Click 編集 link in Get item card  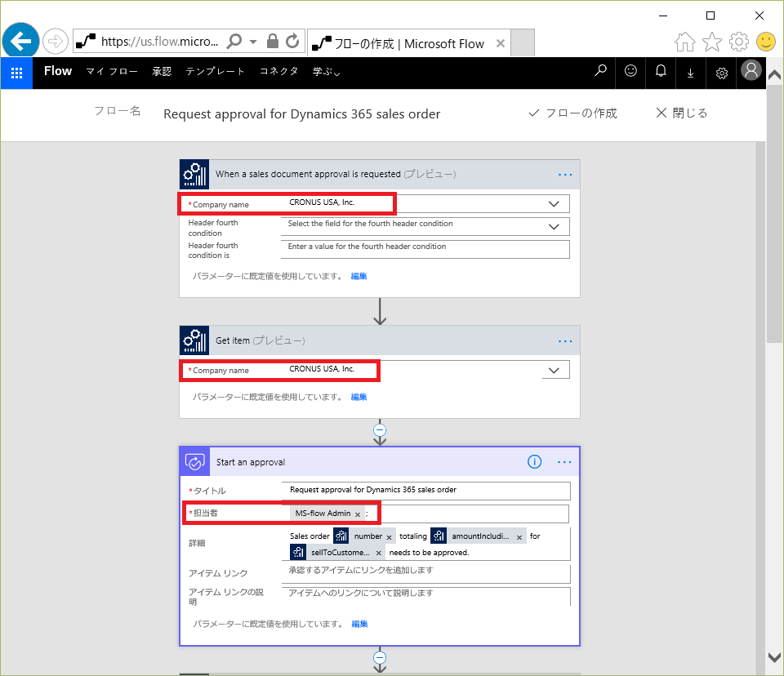click(x=359, y=398)
